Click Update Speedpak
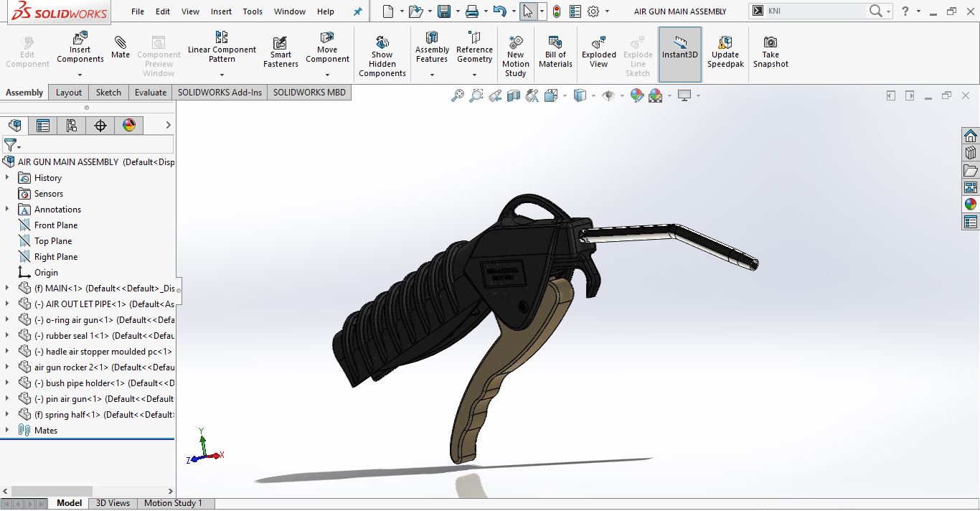The width and height of the screenshot is (980, 511). (725, 52)
